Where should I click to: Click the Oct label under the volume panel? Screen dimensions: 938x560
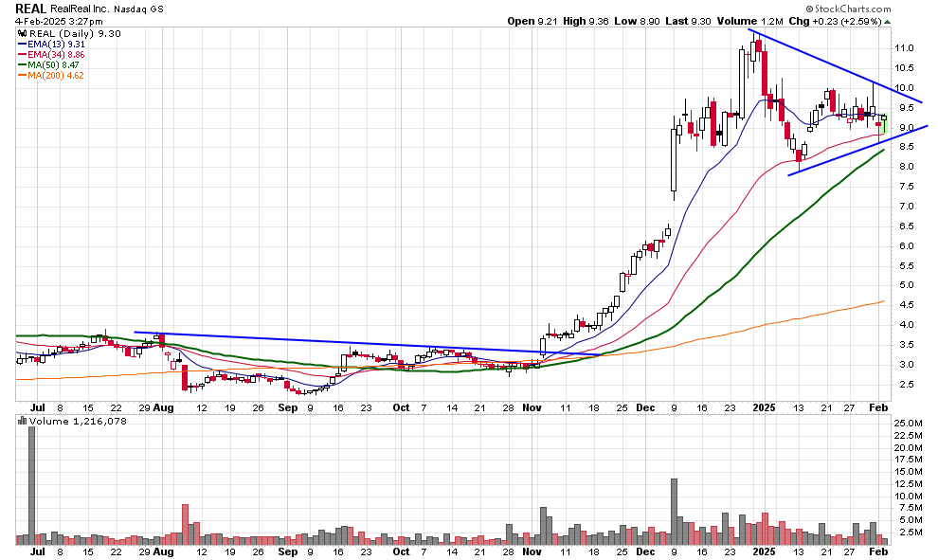coord(402,551)
